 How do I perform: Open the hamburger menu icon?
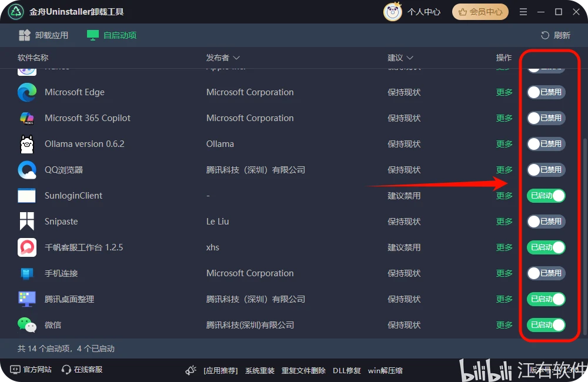523,12
